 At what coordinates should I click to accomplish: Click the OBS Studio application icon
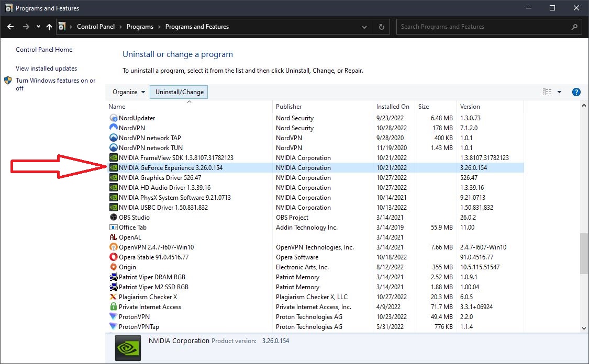click(115, 217)
